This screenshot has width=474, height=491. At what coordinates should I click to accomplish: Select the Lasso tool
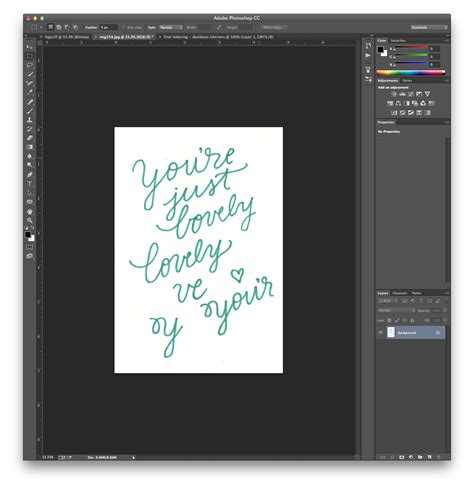[x=30, y=65]
